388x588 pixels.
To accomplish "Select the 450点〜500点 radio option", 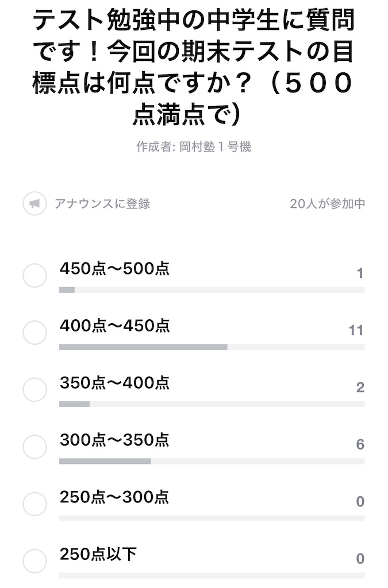I will (x=34, y=275).
